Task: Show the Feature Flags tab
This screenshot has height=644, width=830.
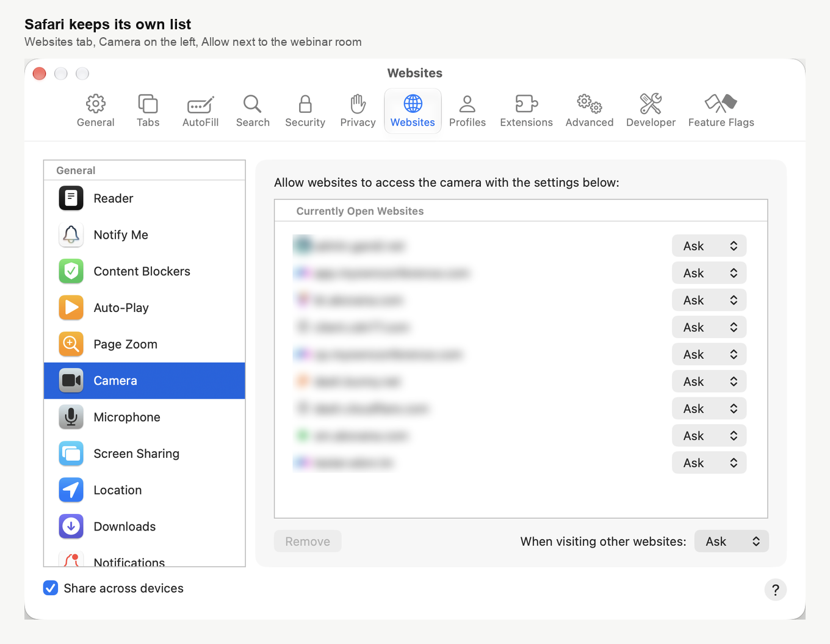Action: [721, 110]
